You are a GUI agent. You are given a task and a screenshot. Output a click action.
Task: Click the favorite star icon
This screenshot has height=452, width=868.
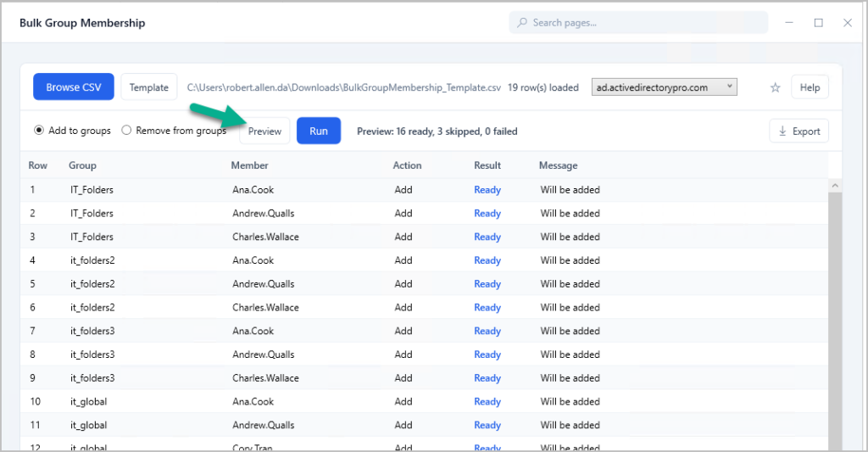(775, 87)
